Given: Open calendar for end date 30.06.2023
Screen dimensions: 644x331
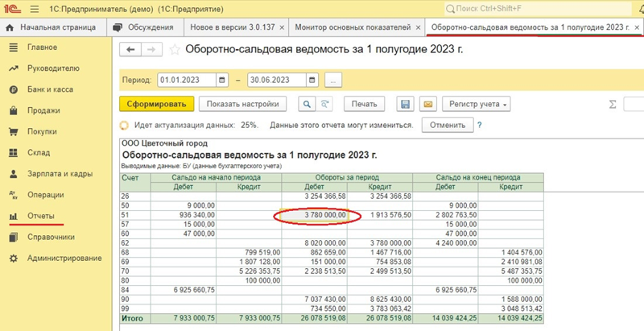Looking at the screenshot, I should pos(312,80).
